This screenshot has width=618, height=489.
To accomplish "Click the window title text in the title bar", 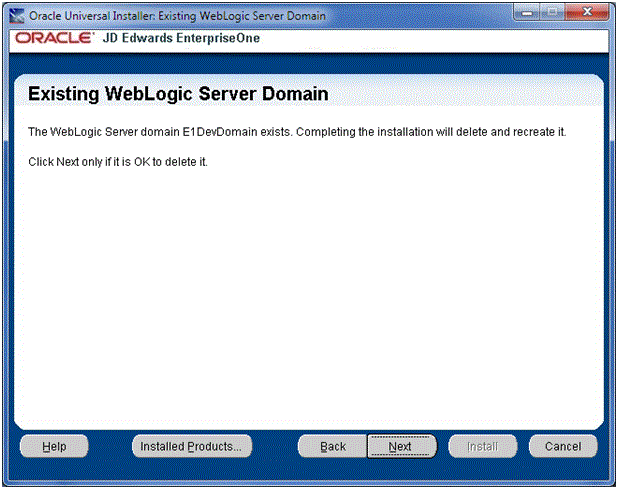I will tap(177, 16).
